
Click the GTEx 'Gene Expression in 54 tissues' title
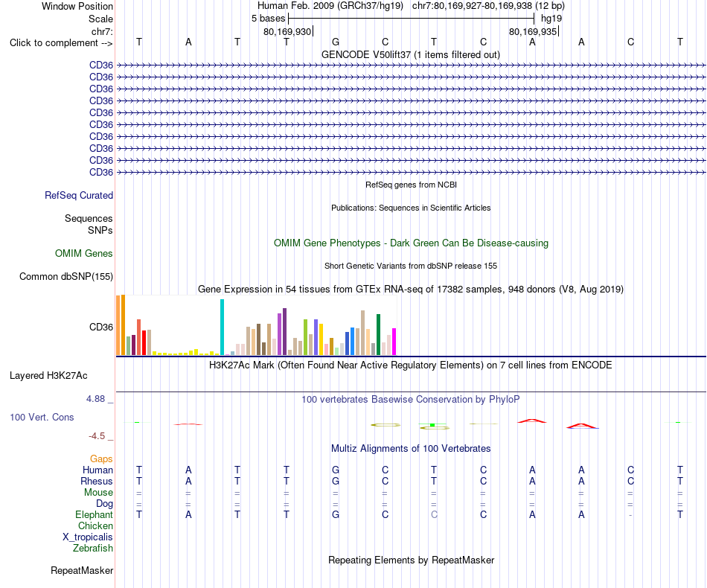(x=411, y=289)
